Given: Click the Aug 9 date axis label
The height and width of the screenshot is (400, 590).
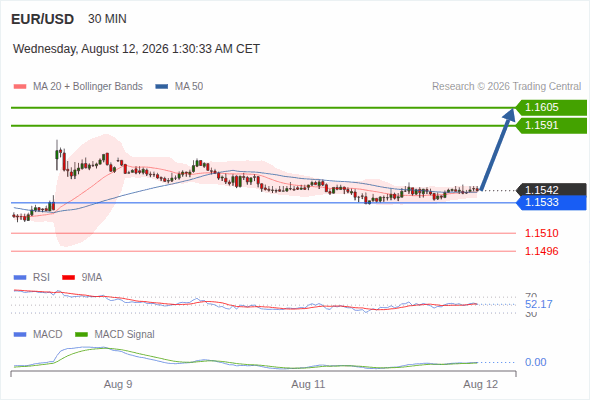Looking at the screenshot, I should pyautogui.click(x=118, y=384).
